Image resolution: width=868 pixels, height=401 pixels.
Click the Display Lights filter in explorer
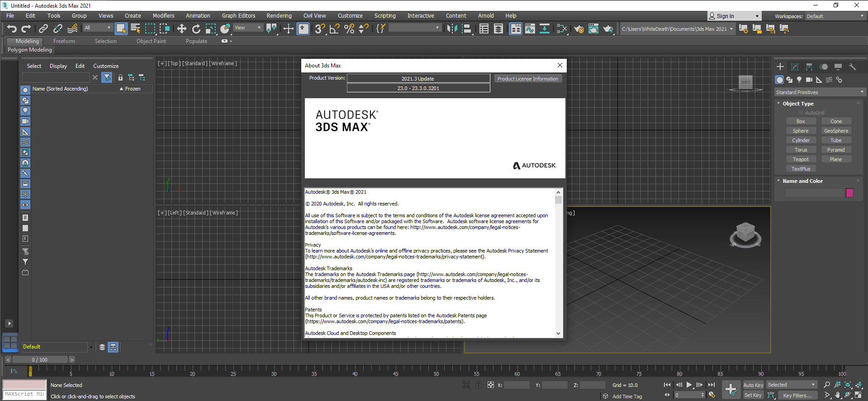(25, 111)
